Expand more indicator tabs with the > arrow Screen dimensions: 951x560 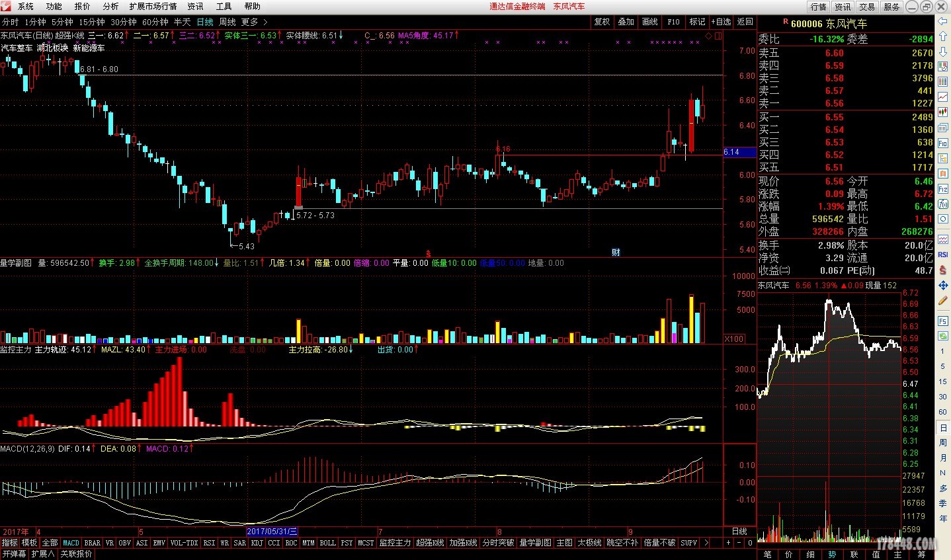(706, 543)
